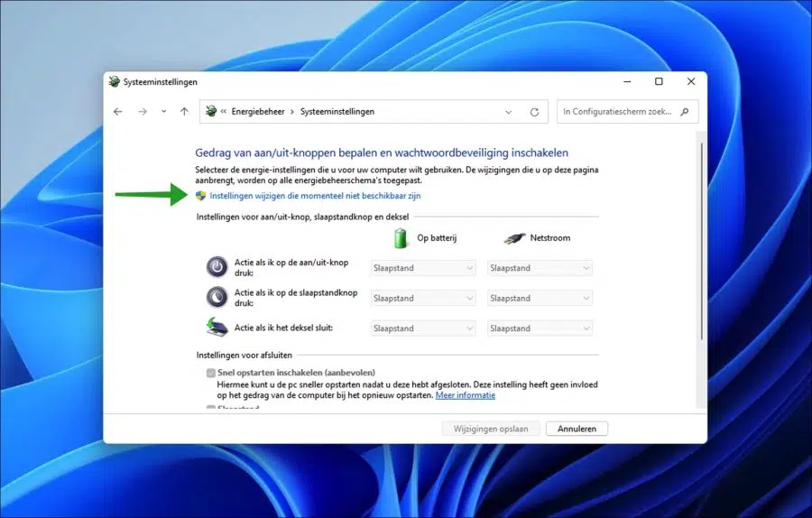Click the green battery icon
The width and height of the screenshot is (812, 518).
(x=401, y=238)
